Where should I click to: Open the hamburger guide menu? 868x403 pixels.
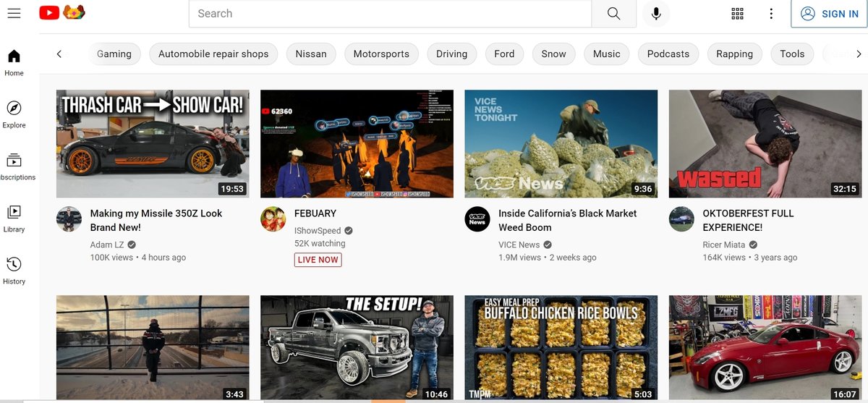coord(14,13)
